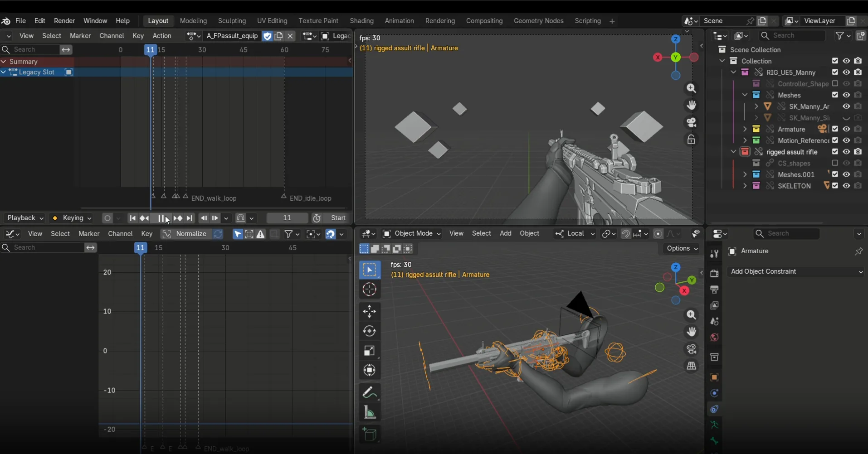This screenshot has width=868, height=454.
Task: Pause the animation playback
Action: 161,218
